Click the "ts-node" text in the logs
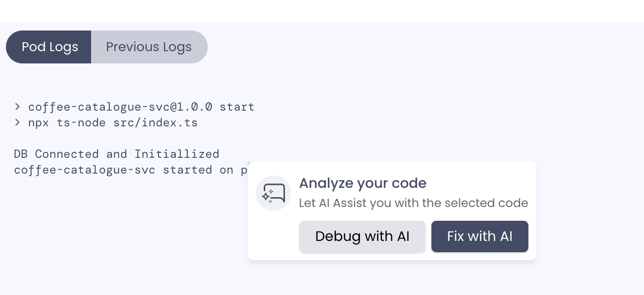644x295 pixels. pos(81,122)
